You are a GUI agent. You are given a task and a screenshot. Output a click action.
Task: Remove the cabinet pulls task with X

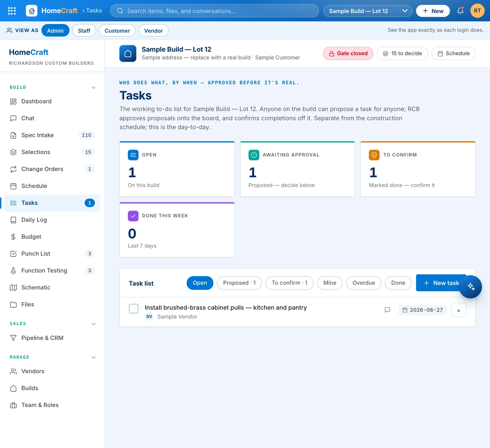(x=459, y=310)
